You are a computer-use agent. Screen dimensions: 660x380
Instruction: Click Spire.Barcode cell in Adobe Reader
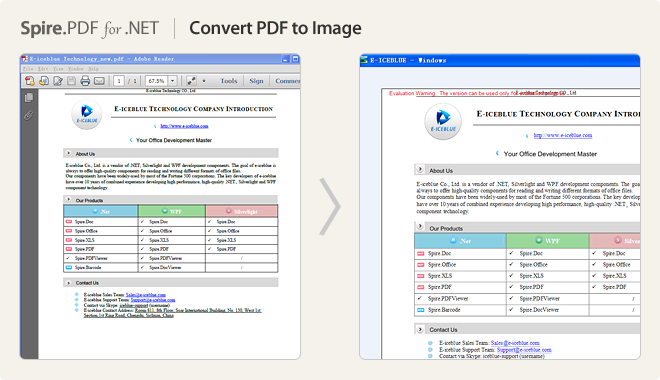point(101,267)
